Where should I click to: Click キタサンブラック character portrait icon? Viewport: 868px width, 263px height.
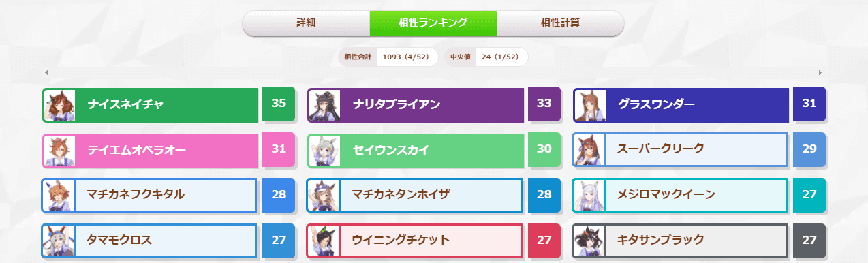click(590, 241)
